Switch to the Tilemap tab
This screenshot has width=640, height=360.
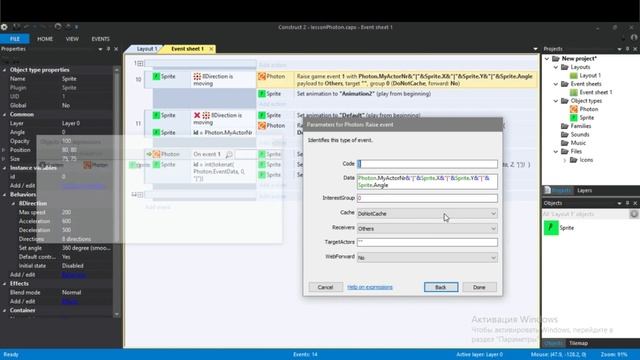[578, 343]
